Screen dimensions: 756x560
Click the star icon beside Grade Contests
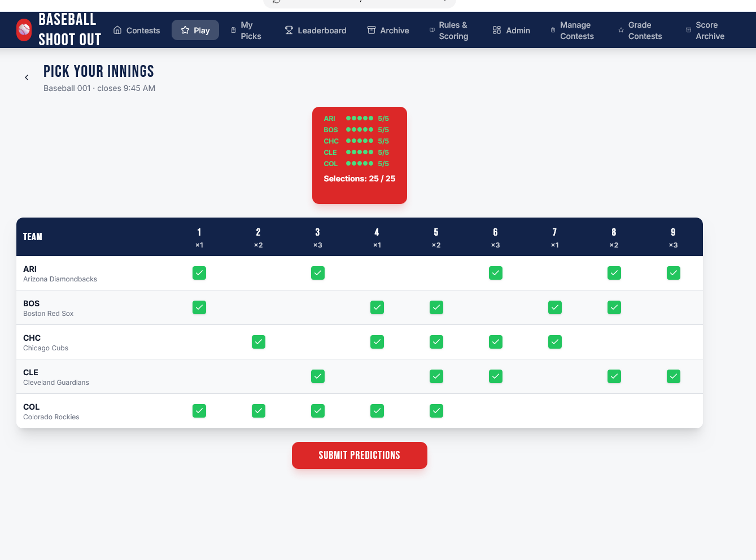pyautogui.click(x=621, y=30)
